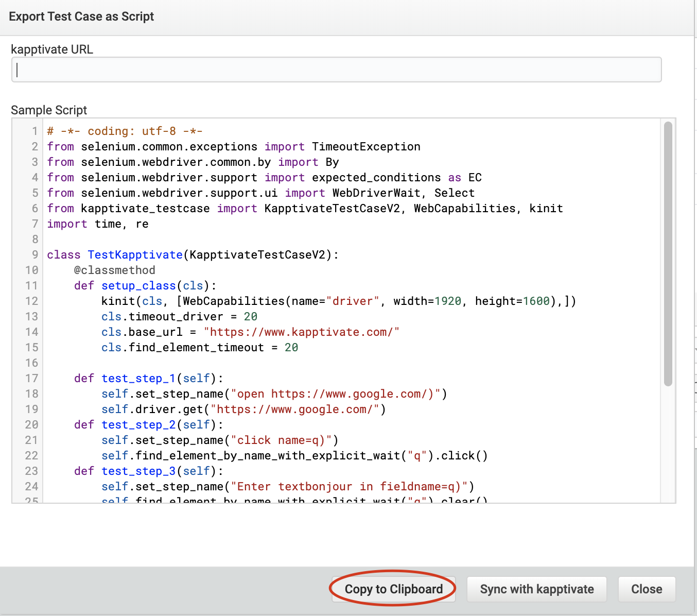
Task: Click the "Enter textbonjour" step name string
Action: click(349, 487)
